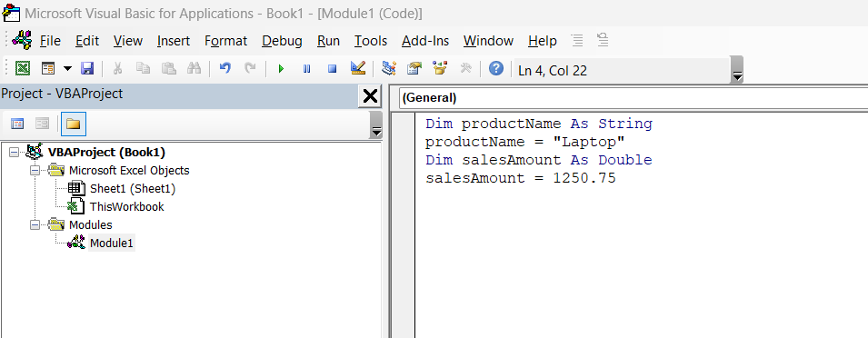Viewport: 868px width, 338px height.
Task: Open the Project Explorer icon
Action: coord(389,68)
